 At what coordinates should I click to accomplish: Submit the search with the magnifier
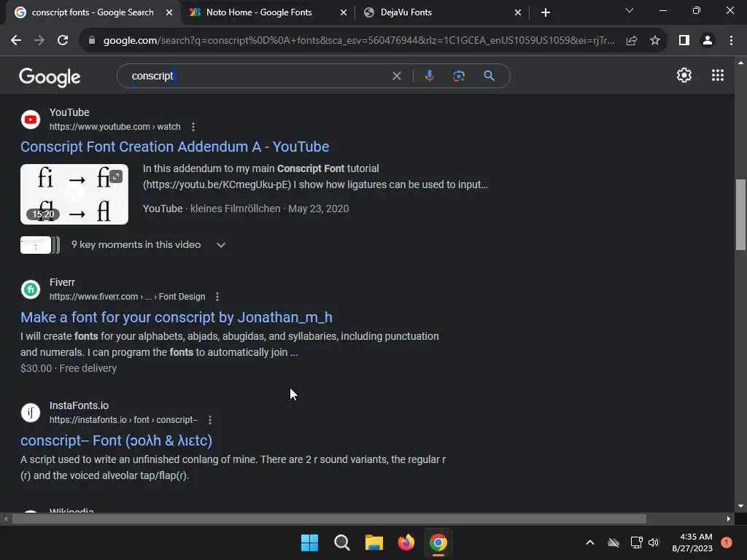(x=489, y=76)
